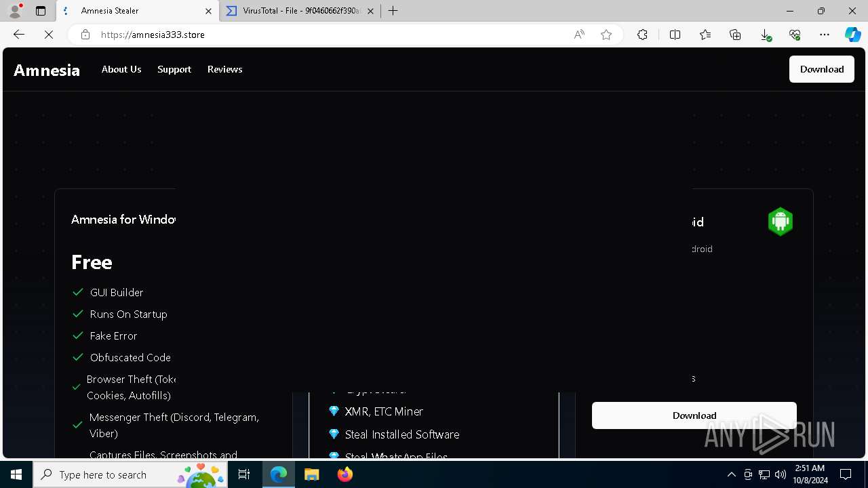Click the address bar URL
Viewport: 868px width, 488px height.
[153, 35]
